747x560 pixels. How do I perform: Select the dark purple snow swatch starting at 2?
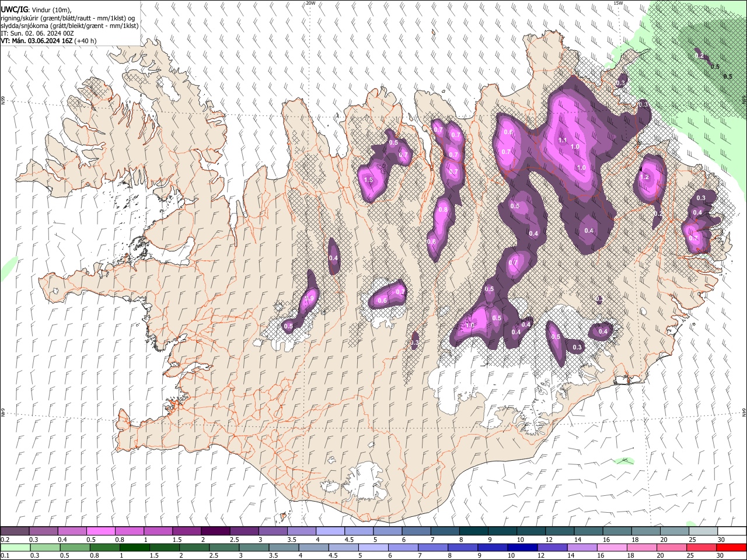click(215, 531)
